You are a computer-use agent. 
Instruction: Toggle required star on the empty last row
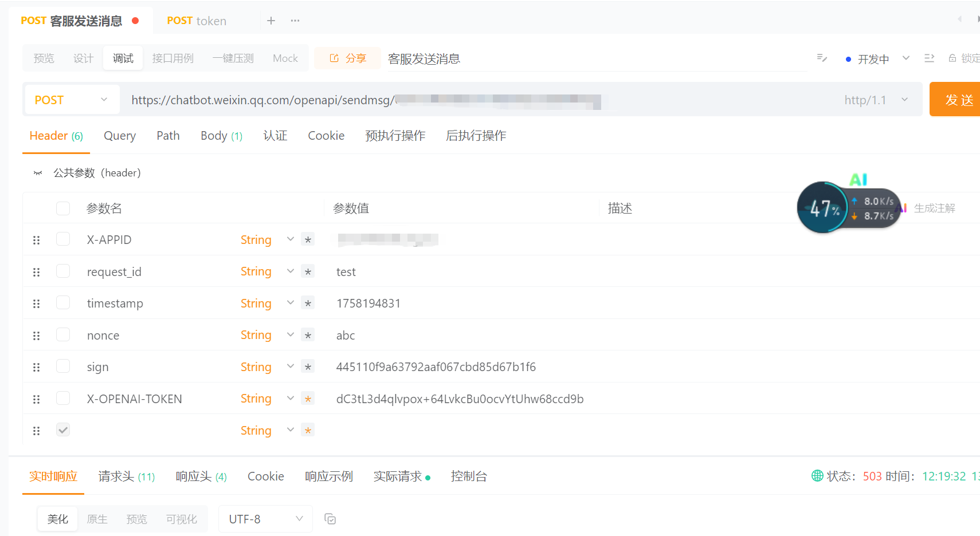click(308, 430)
